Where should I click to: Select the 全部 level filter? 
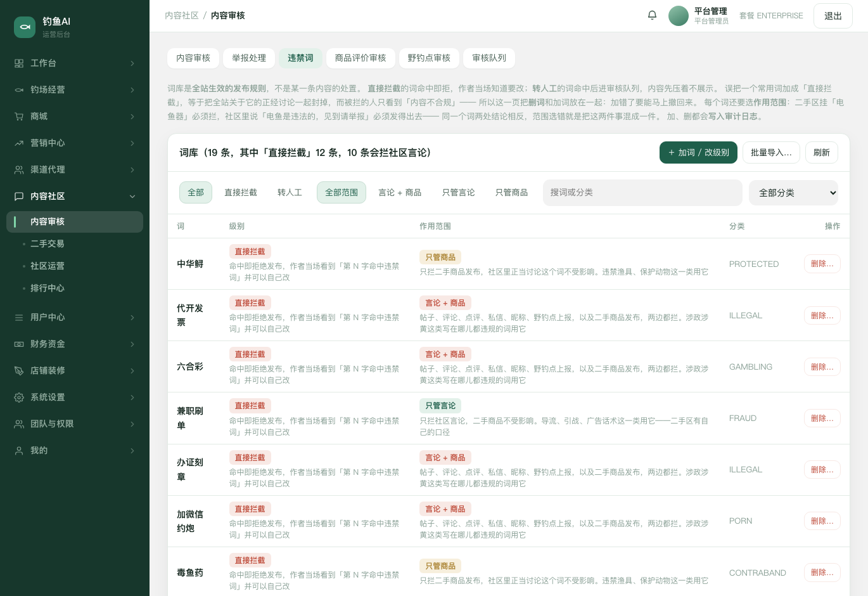pos(196,193)
